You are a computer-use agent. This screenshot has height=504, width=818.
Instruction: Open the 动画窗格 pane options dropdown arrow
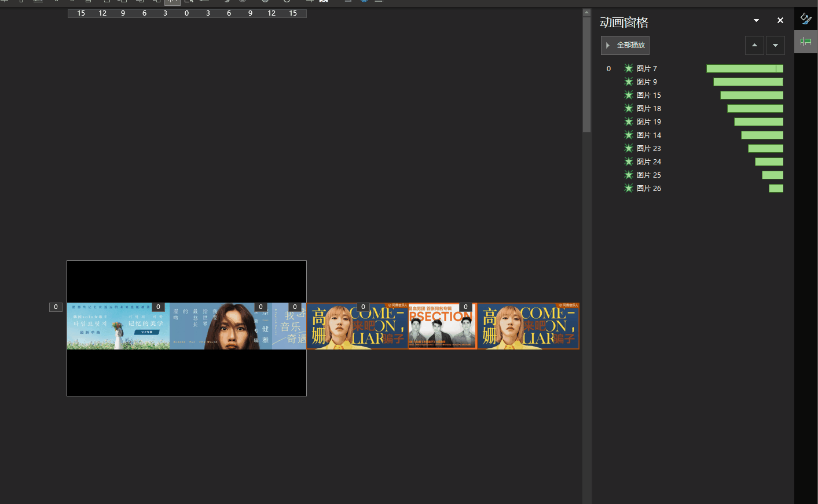(756, 20)
